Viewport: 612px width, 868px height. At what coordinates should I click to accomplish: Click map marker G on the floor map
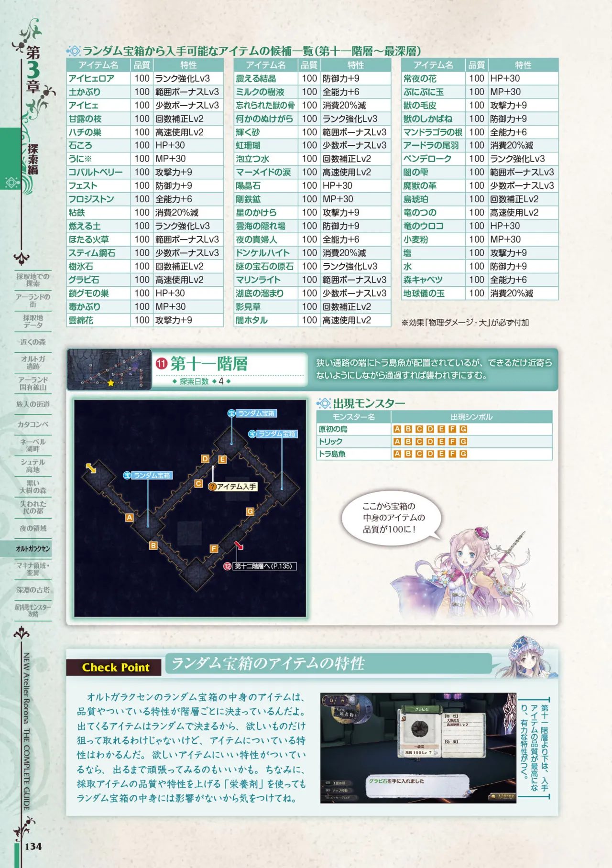pyautogui.click(x=250, y=511)
